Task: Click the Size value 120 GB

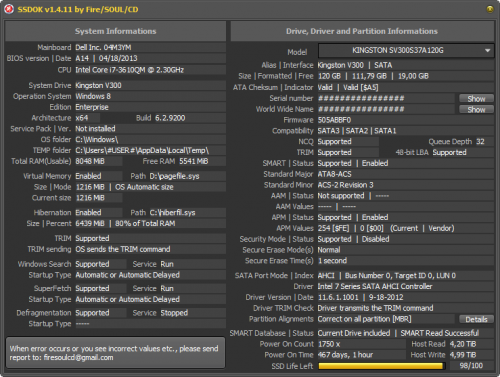Action: (329, 76)
